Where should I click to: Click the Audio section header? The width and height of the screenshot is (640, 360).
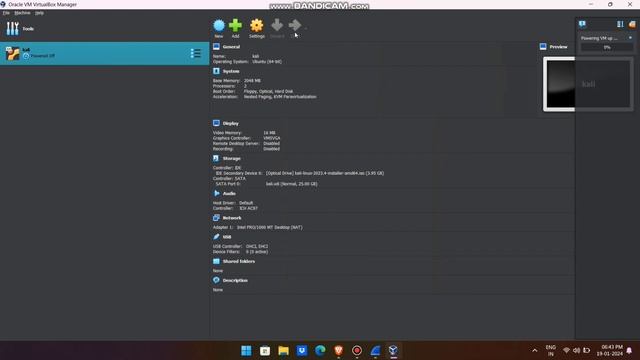tap(229, 193)
